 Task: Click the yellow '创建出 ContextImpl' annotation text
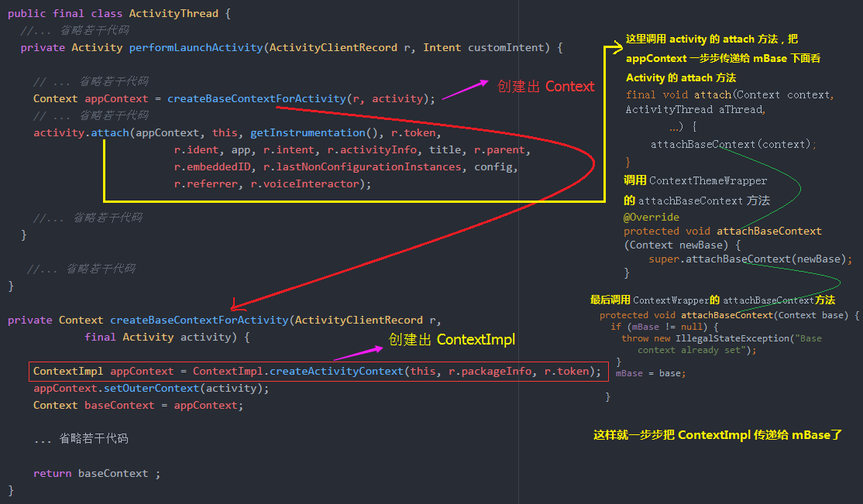point(452,340)
